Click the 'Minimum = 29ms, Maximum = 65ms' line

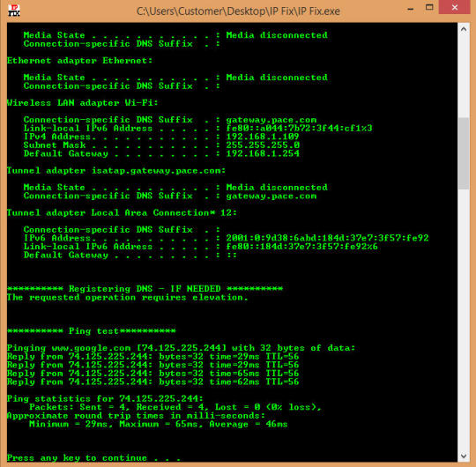158,424
